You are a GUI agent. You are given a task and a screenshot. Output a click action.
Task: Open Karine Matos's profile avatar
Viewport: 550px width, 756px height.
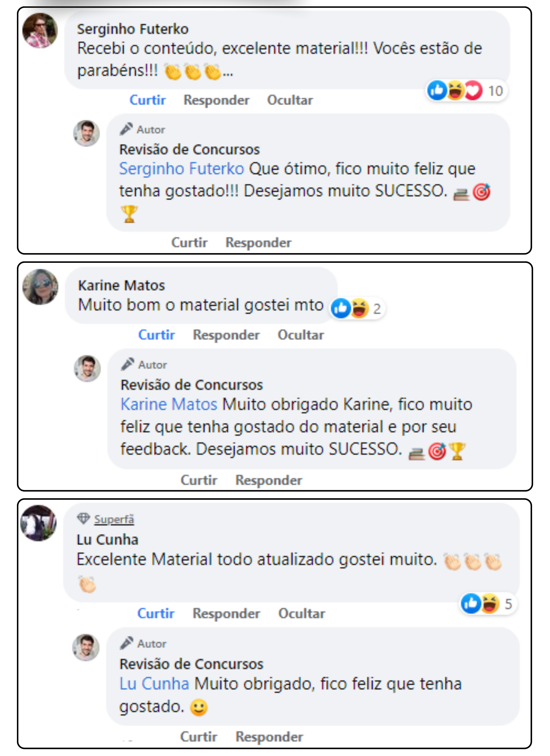pyautogui.click(x=40, y=287)
